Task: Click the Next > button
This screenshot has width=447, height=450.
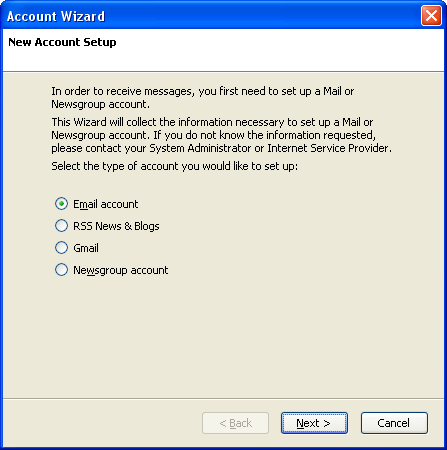Action: tap(314, 423)
